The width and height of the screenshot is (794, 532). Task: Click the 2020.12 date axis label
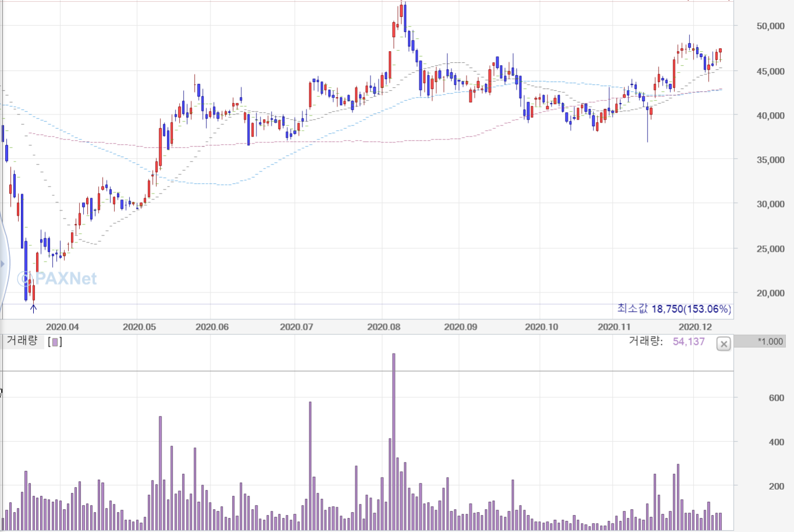(695, 327)
